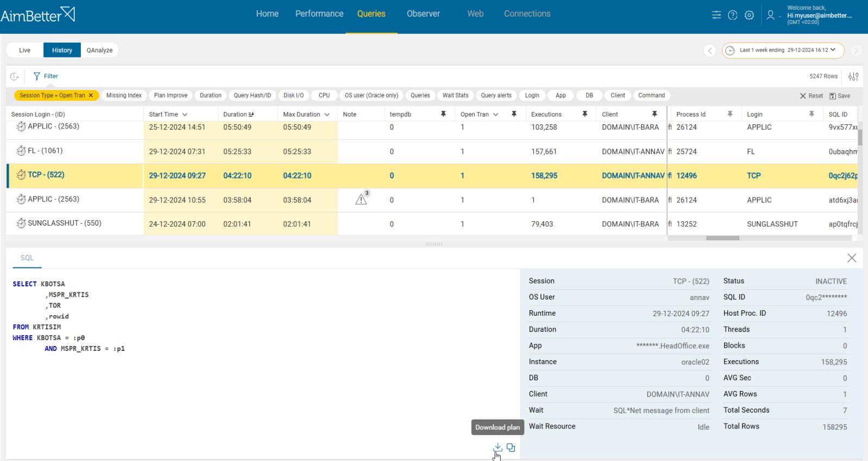Screen dimensions: 868x461
Task: Toggle sort on Duration column
Action: click(252, 114)
